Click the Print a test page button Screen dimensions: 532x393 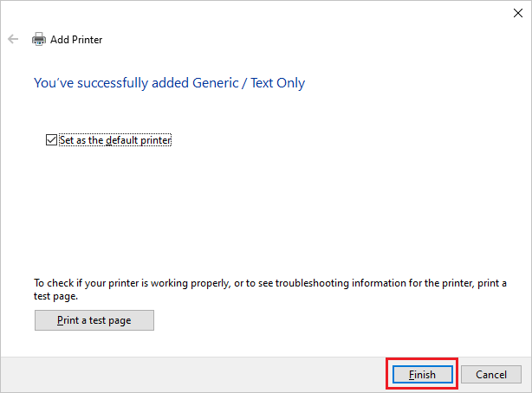tap(94, 320)
